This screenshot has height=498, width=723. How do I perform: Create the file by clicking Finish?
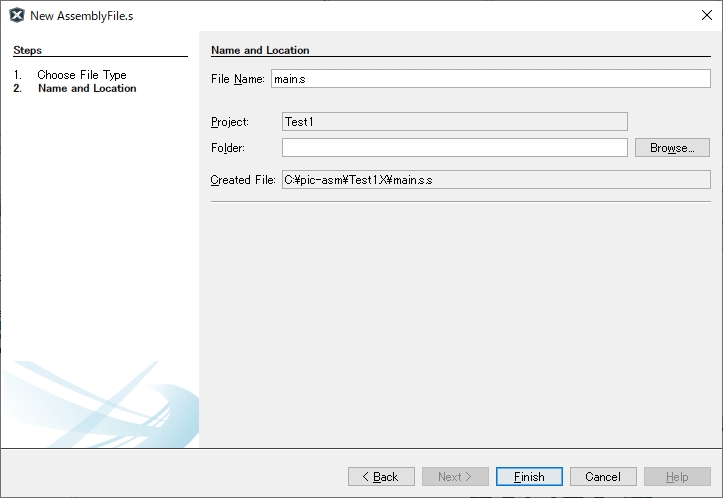coord(529,477)
